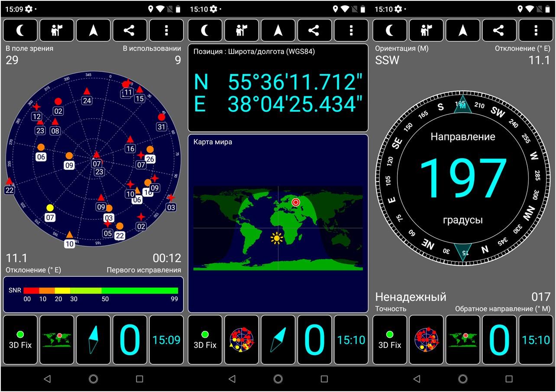Select speed 0 tile on coordinates screen
This screenshot has height=392, width=556.
click(315, 340)
